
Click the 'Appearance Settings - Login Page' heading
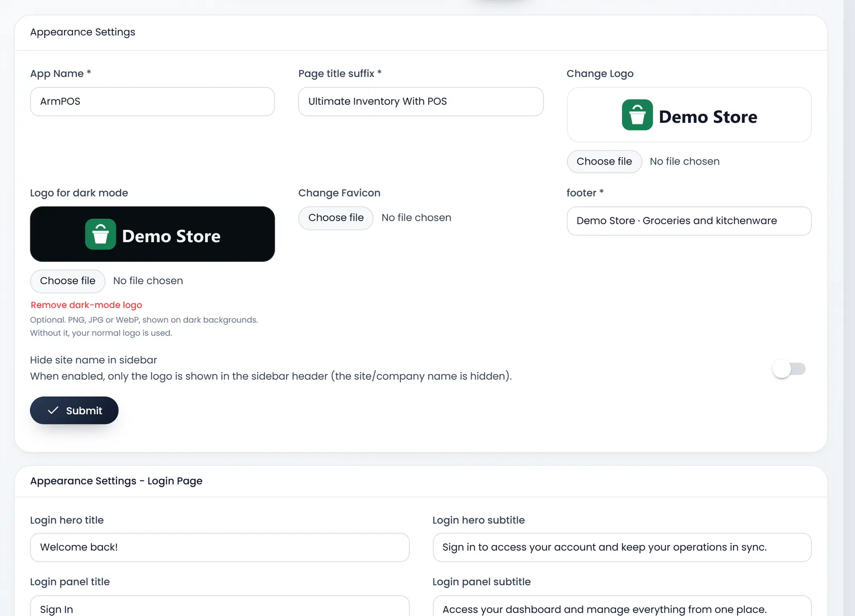tap(116, 481)
